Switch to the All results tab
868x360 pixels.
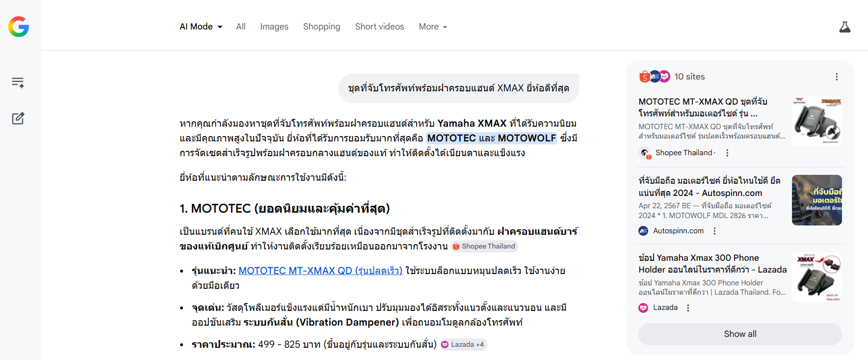tap(240, 27)
